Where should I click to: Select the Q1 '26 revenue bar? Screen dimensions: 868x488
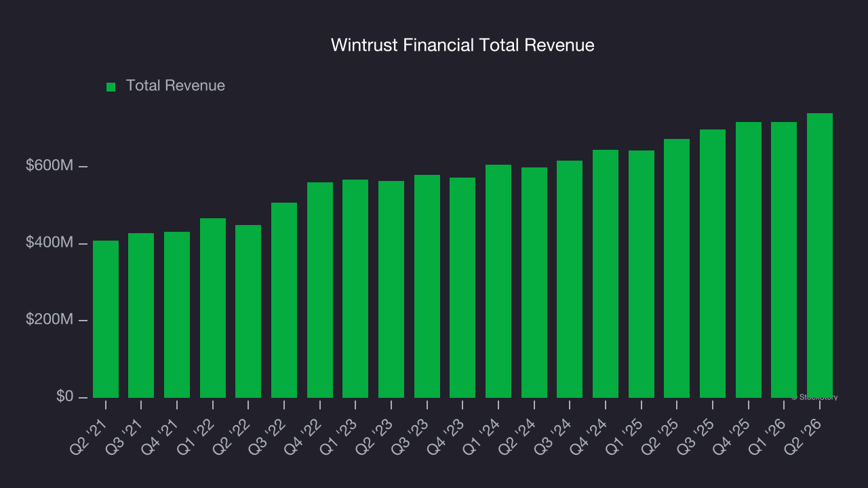click(x=784, y=260)
